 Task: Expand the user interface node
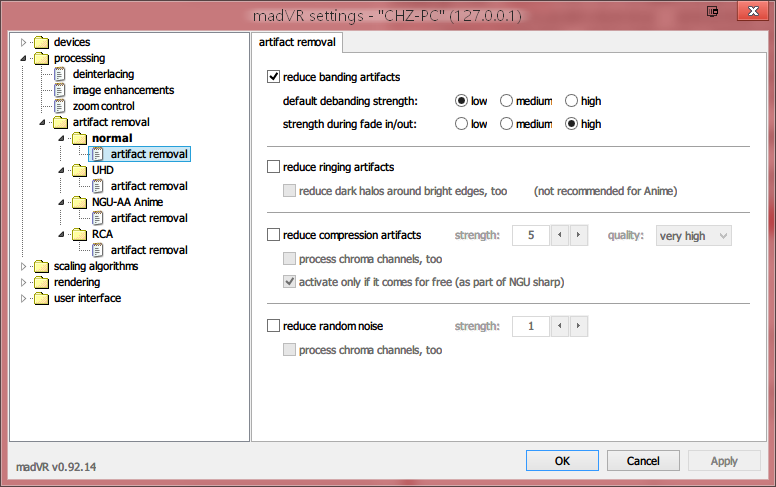(x=23, y=298)
